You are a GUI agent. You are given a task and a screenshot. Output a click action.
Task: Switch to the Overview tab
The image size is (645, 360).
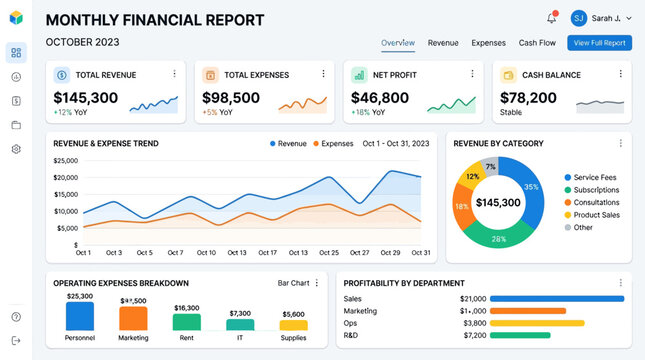pos(398,43)
